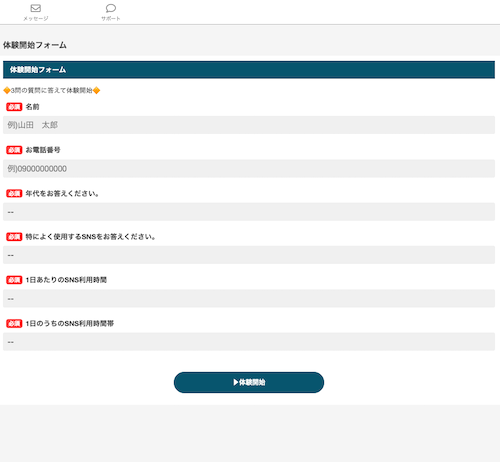This screenshot has height=462, width=500.
Task: Open the サポート chat bubble icon
Action: (111, 8)
